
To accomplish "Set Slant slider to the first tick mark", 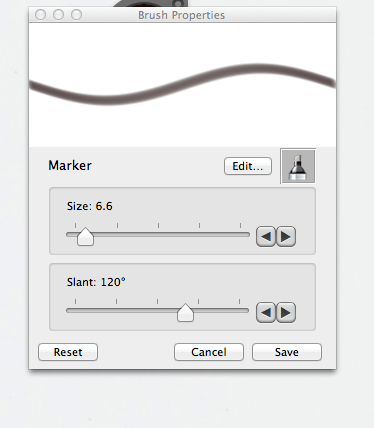I will click(x=75, y=311).
